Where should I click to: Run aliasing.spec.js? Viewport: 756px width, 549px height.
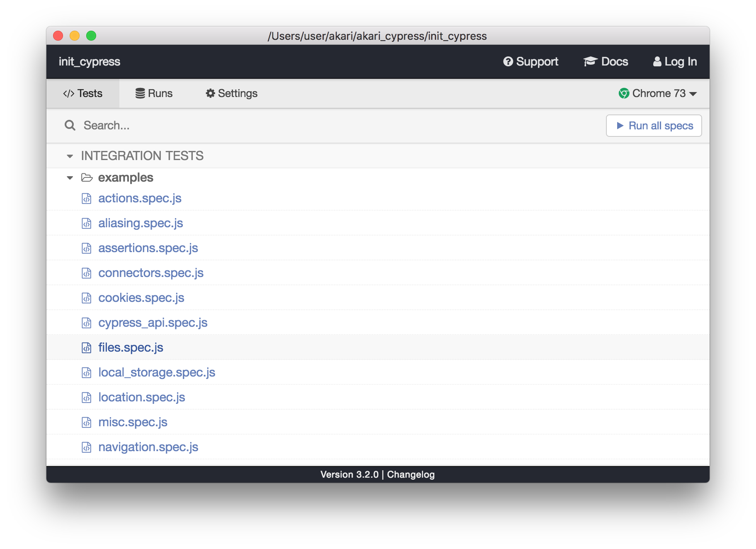[x=141, y=223]
